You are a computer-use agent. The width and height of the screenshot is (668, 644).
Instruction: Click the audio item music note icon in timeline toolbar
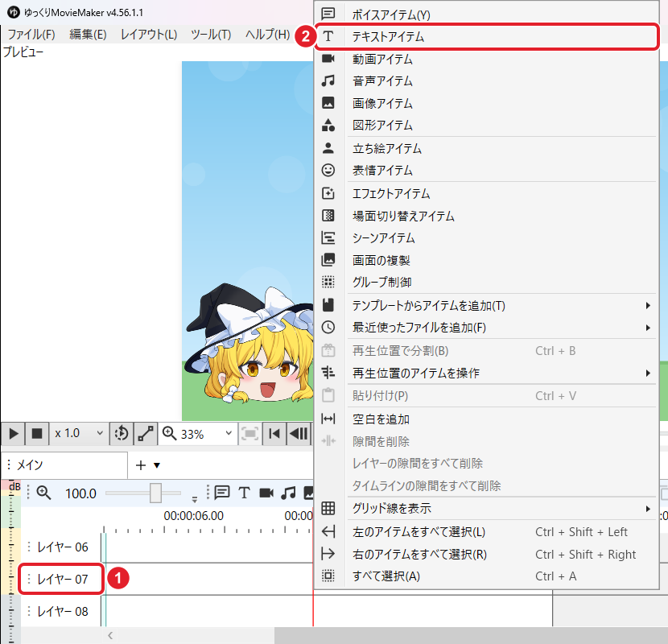coord(288,493)
